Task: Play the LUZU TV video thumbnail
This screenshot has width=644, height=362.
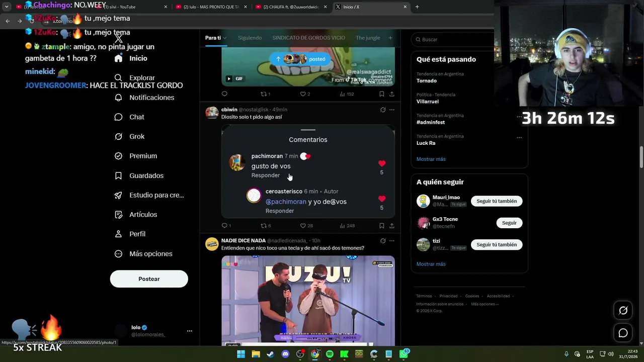Action: (308, 301)
